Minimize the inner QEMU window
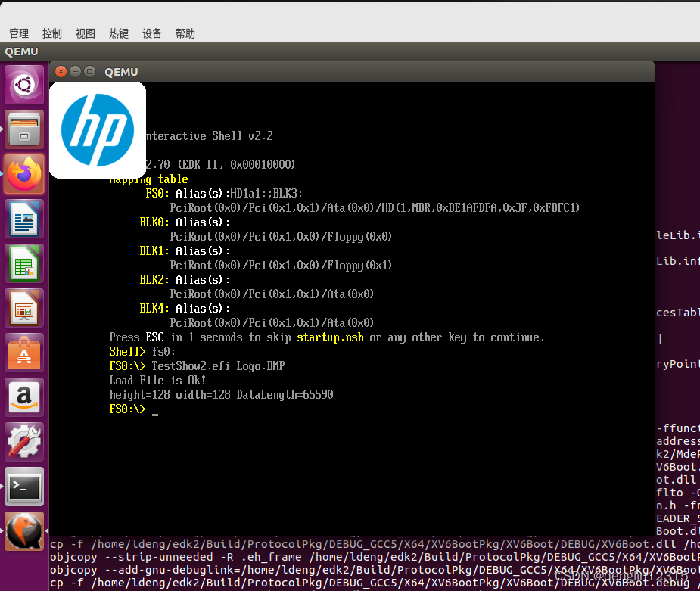 [76, 71]
